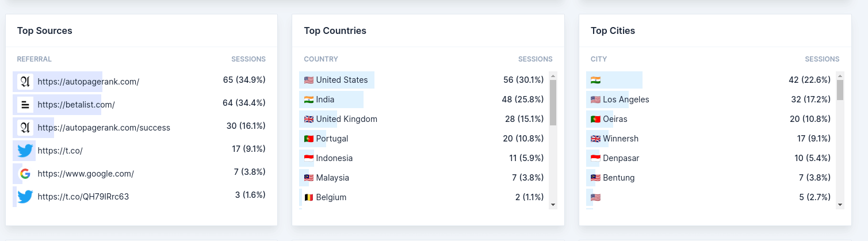Click the UK flag beside Winnersh
Screen dimensions: 868x241
coord(596,139)
